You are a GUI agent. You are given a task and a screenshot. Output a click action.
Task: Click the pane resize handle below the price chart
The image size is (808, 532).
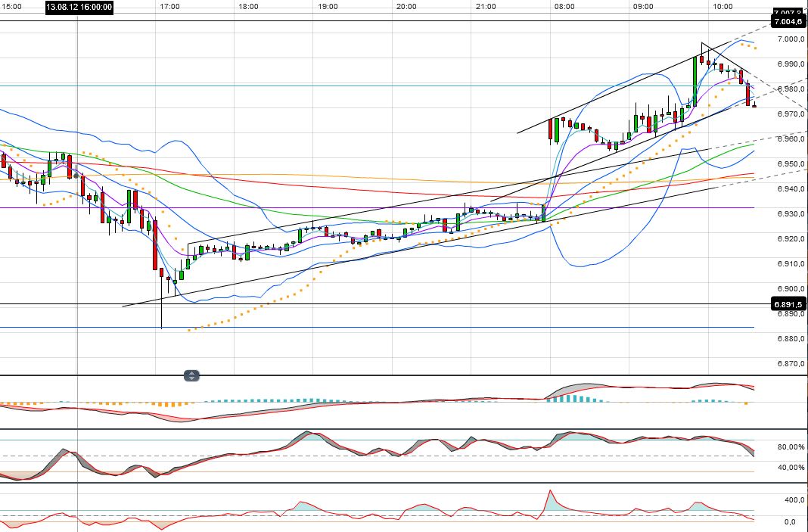(191, 376)
